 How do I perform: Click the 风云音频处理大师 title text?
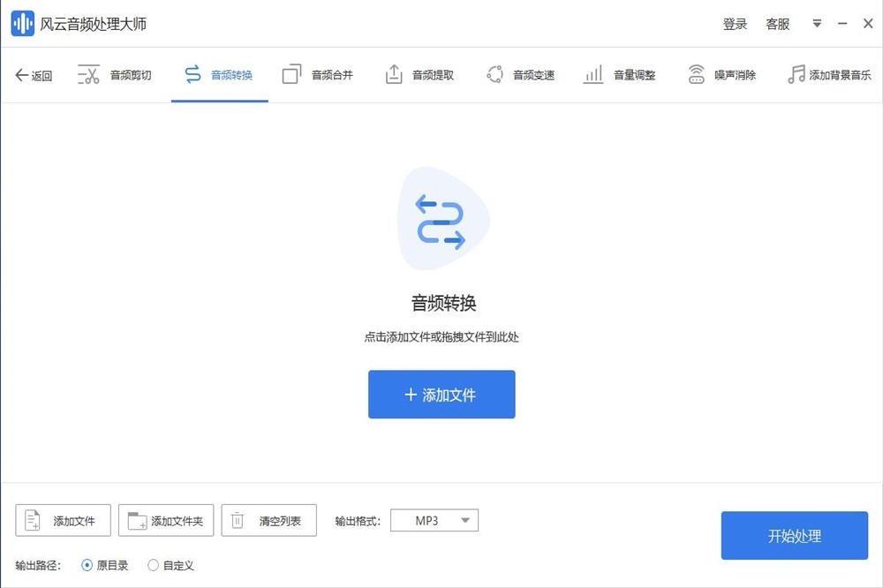coord(94,24)
